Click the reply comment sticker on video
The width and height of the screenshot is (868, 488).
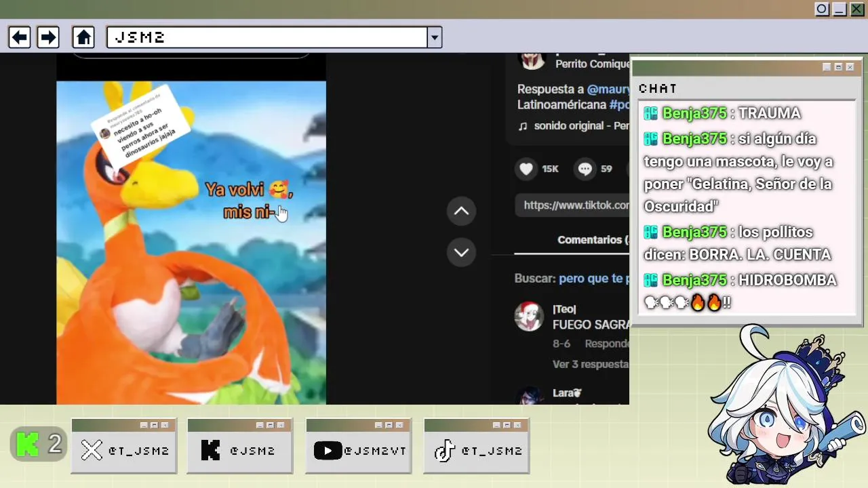(141, 127)
